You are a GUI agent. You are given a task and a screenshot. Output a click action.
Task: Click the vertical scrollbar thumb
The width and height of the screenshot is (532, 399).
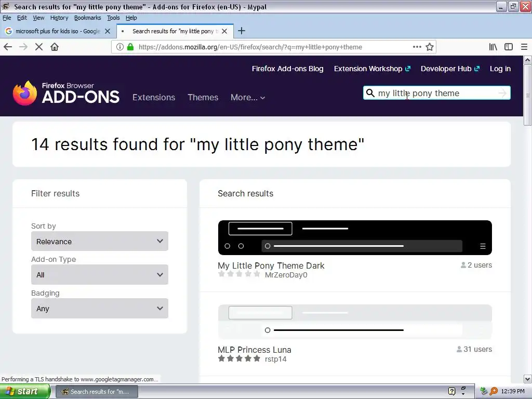pos(528,96)
